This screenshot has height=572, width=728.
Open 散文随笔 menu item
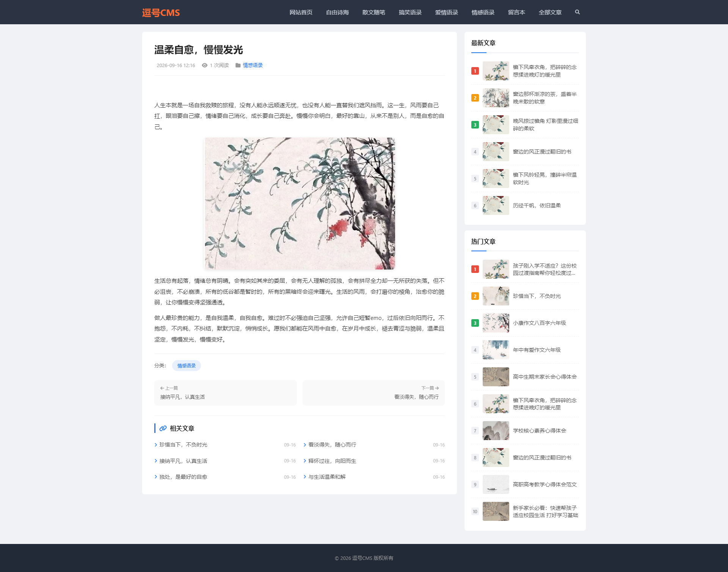[374, 13]
